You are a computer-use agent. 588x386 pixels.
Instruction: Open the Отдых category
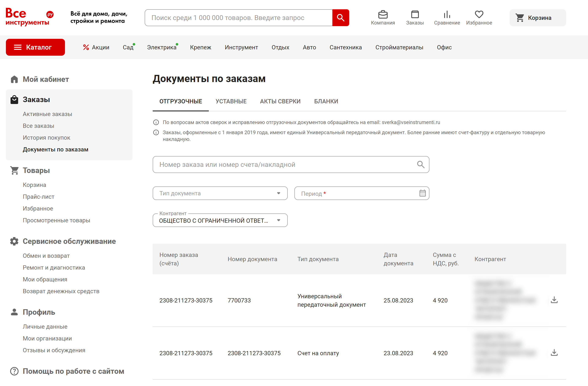pyautogui.click(x=281, y=47)
